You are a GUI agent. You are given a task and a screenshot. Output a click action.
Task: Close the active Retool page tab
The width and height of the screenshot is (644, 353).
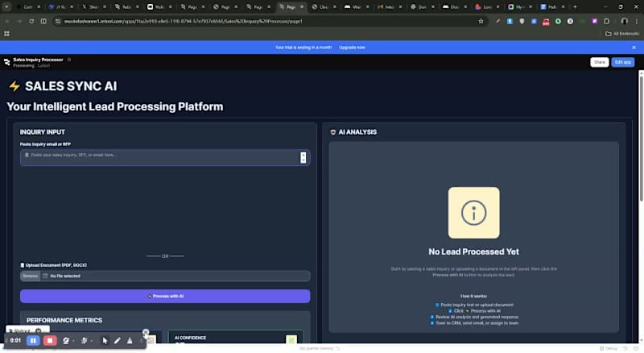tap(302, 6)
